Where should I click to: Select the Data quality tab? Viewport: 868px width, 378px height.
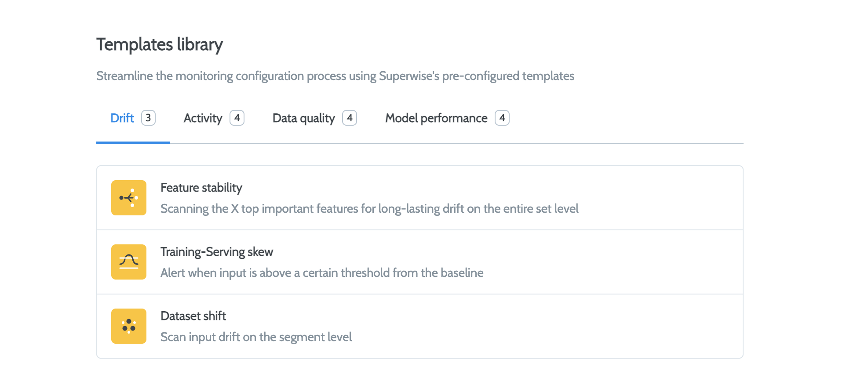(x=303, y=118)
